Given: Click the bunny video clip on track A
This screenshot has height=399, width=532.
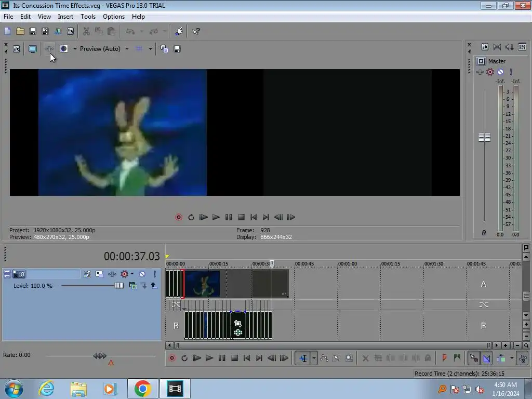Looking at the screenshot, I should tap(203, 284).
